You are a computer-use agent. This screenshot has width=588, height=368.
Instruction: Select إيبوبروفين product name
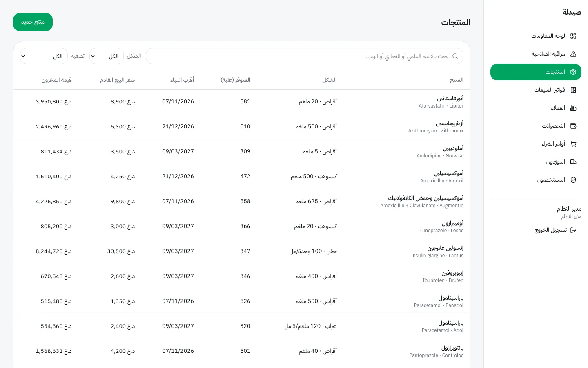452,273
